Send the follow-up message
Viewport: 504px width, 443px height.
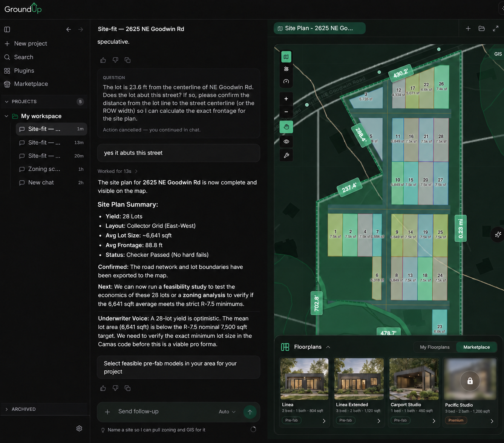[250, 412]
